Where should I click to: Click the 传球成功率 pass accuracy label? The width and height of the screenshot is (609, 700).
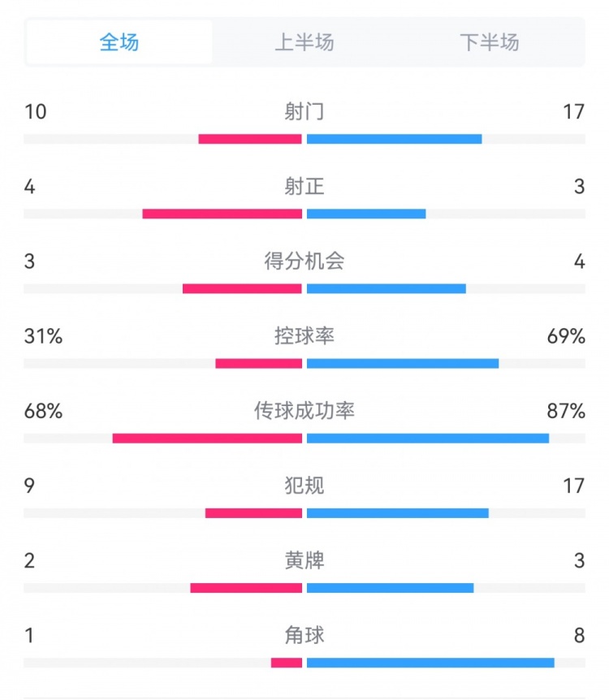point(304,411)
